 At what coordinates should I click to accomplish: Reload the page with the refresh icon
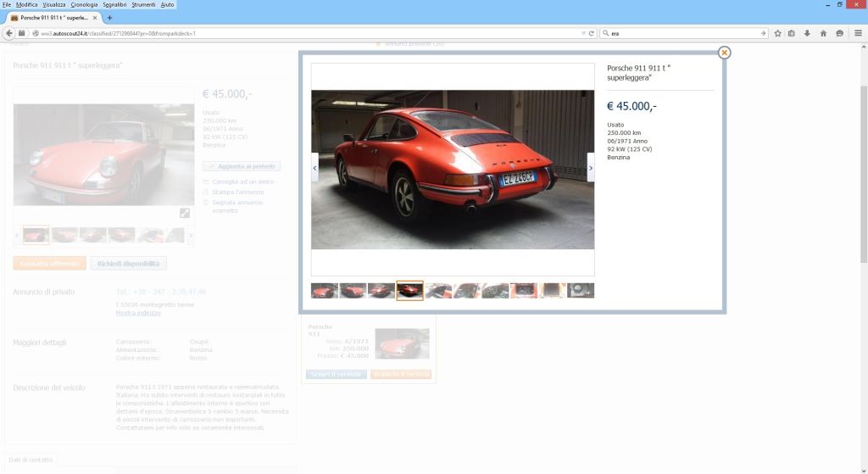(x=591, y=33)
